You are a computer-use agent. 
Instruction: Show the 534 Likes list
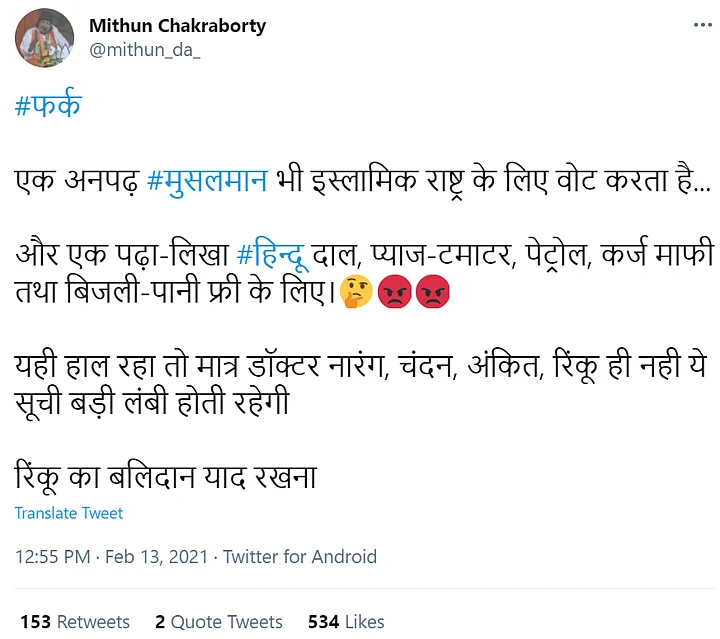point(346,621)
